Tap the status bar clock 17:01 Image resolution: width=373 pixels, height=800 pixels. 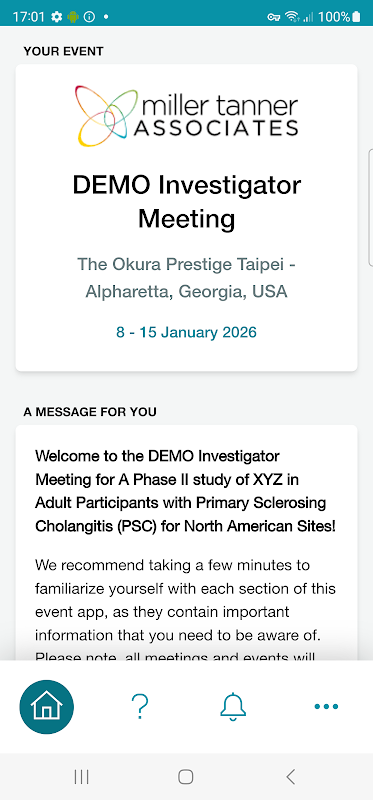click(x=29, y=17)
